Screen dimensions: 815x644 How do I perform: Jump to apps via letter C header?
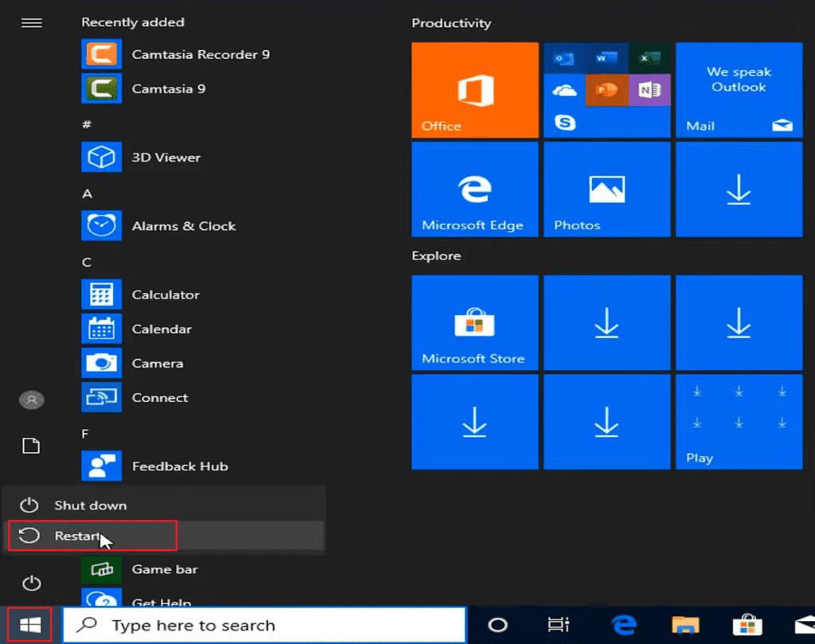(x=87, y=262)
